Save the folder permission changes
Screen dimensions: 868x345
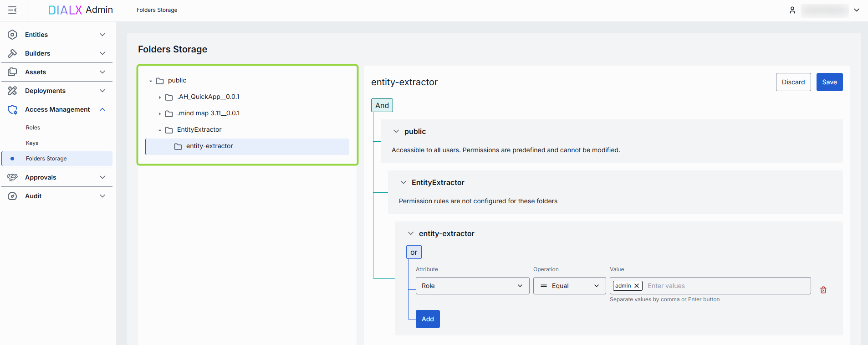coord(829,82)
